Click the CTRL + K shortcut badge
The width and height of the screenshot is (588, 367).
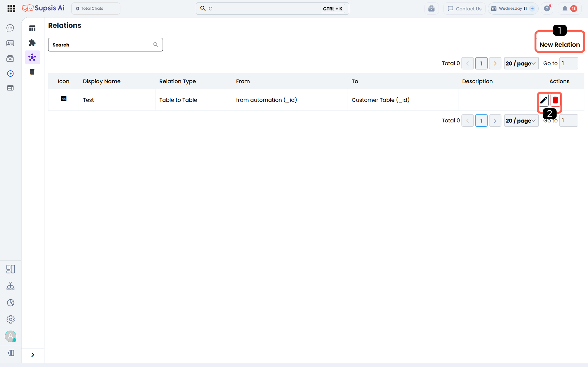coord(333,9)
